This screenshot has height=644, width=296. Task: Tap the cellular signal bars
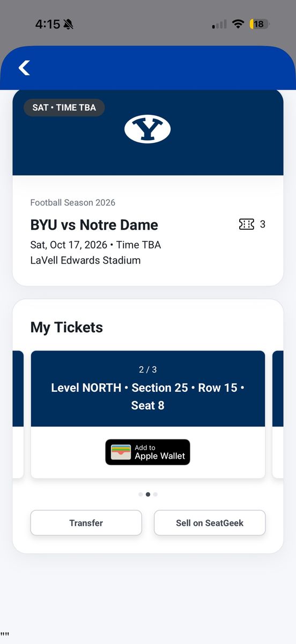[219, 24]
